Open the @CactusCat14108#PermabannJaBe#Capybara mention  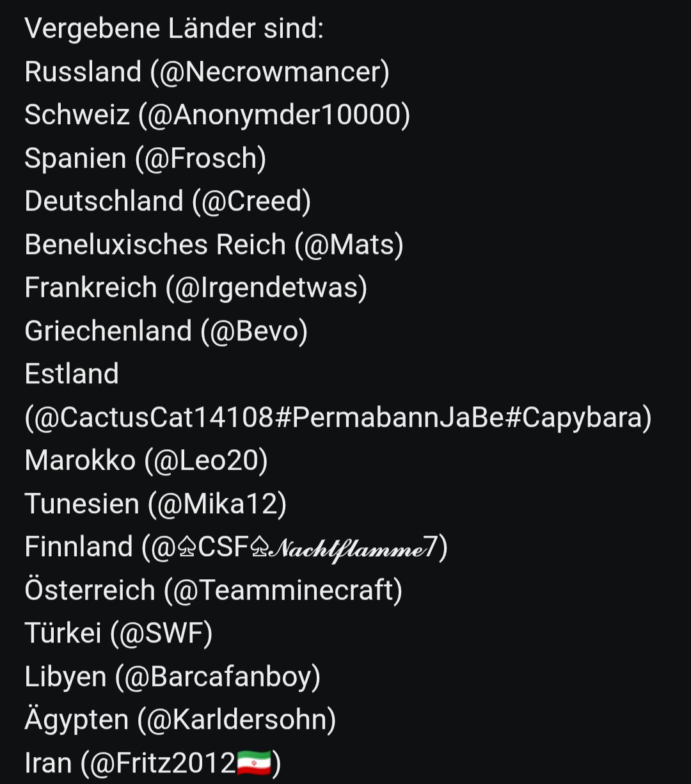[338, 417]
